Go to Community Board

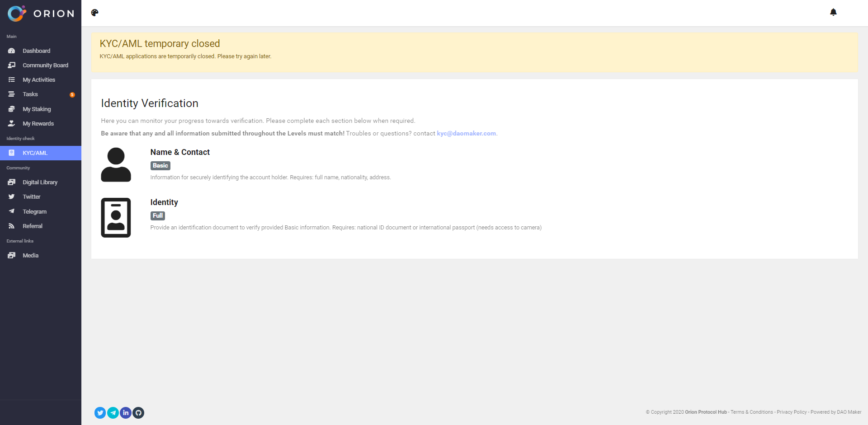tap(45, 65)
